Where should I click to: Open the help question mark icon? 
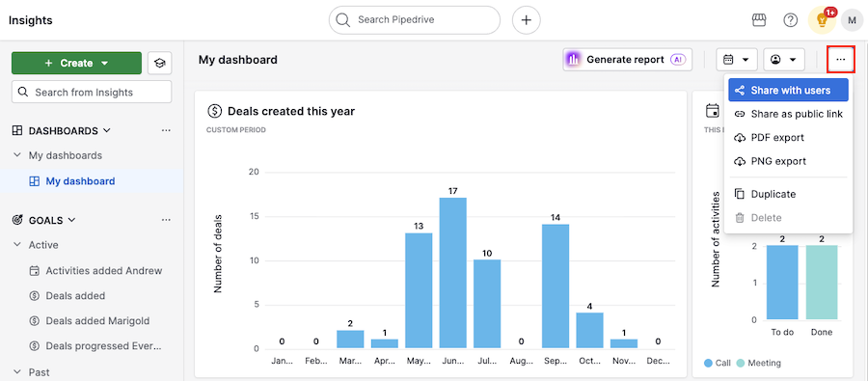[790, 20]
